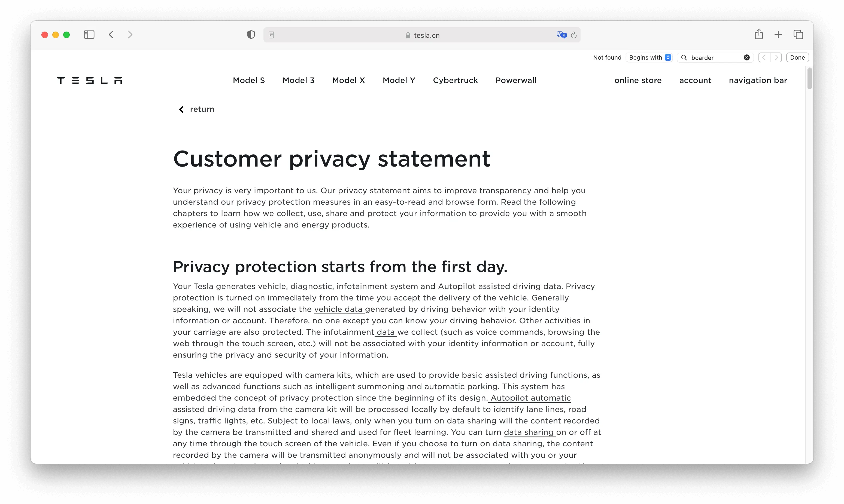Follow the 'vehicle data' link
Screen dimensions: 844x504
coord(339,309)
